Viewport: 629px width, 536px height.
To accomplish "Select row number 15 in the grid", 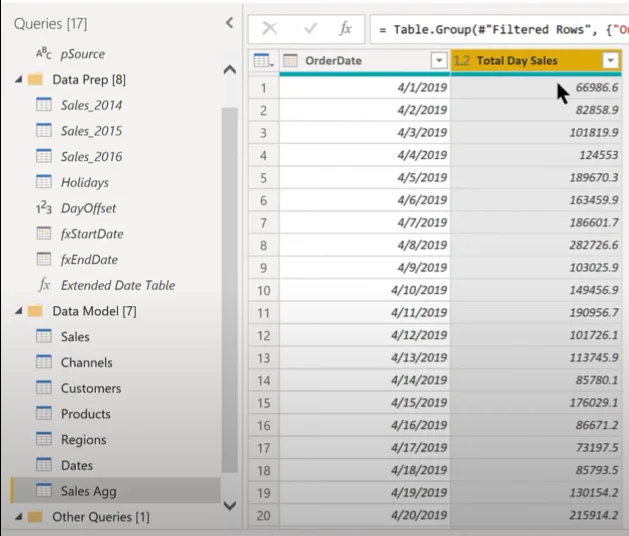I will click(x=264, y=403).
